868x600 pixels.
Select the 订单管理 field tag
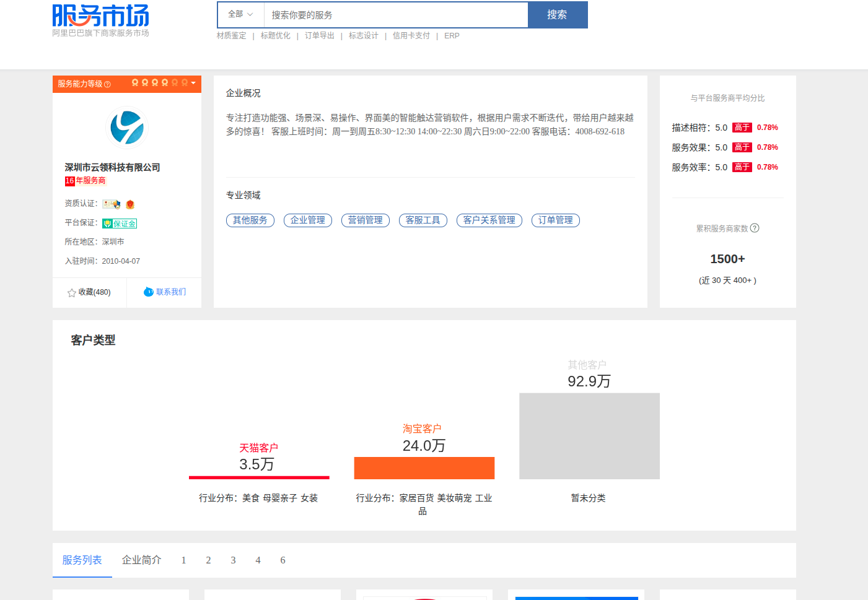[556, 220]
